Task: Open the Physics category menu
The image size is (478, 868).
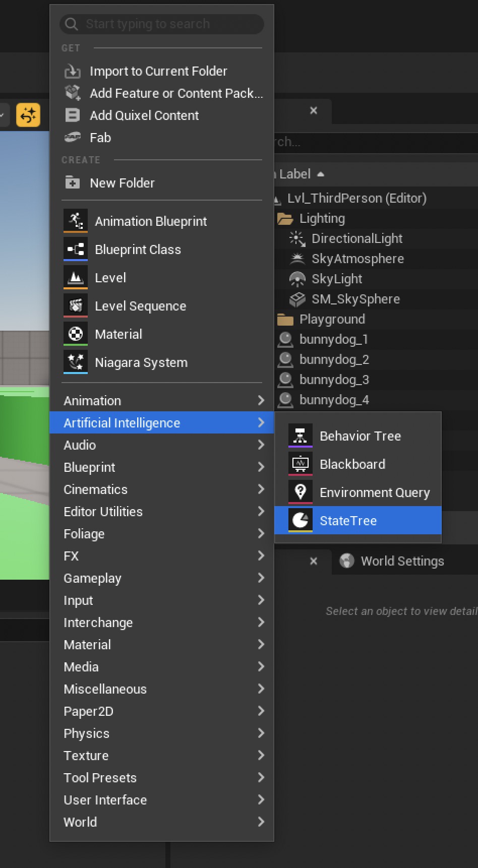Action: pos(86,733)
